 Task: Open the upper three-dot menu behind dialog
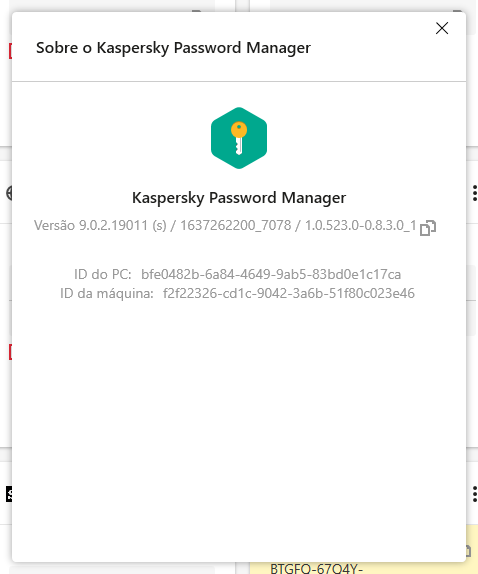474,193
